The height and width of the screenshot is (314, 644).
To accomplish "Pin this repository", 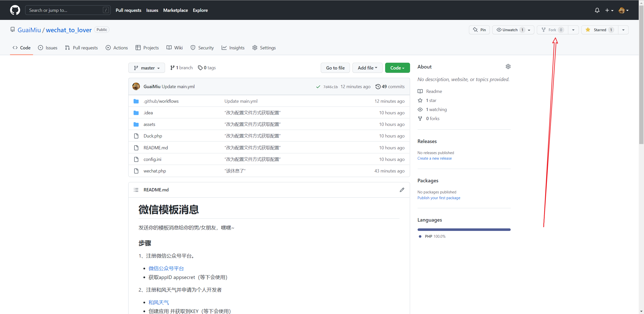I will click(479, 30).
